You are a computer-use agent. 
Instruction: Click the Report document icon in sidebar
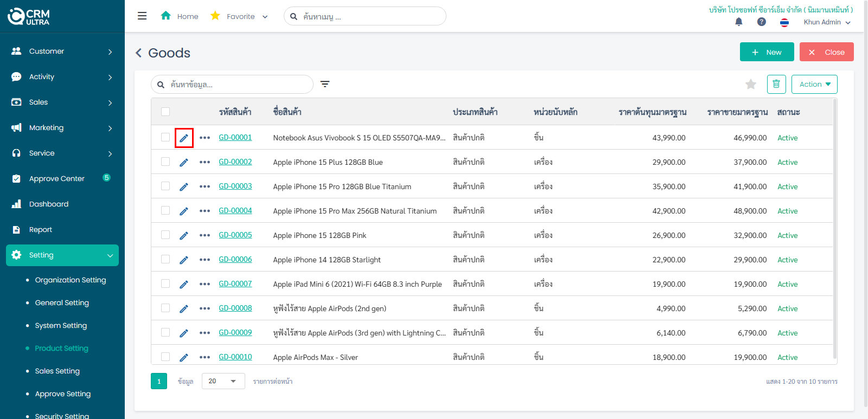(16, 229)
